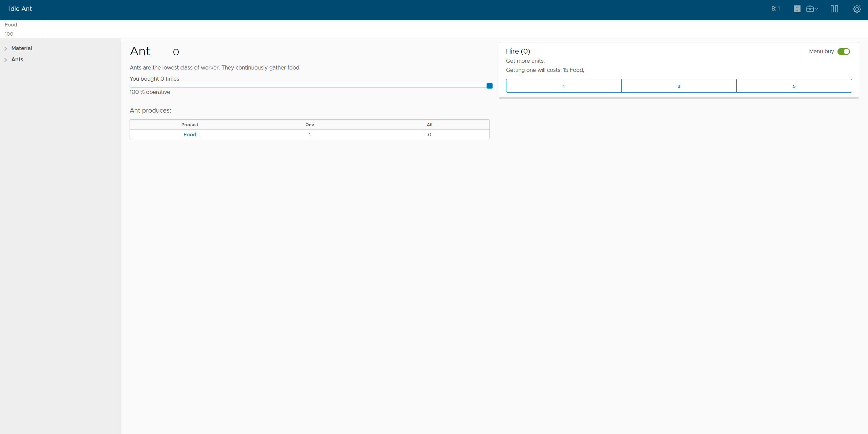Click the 'One' column header
The height and width of the screenshot is (434, 868).
click(310, 124)
